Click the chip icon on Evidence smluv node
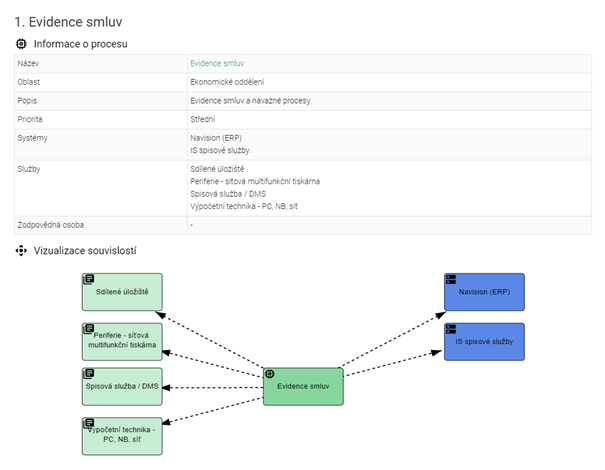This screenshot has height=470, width=605. coord(270,374)
